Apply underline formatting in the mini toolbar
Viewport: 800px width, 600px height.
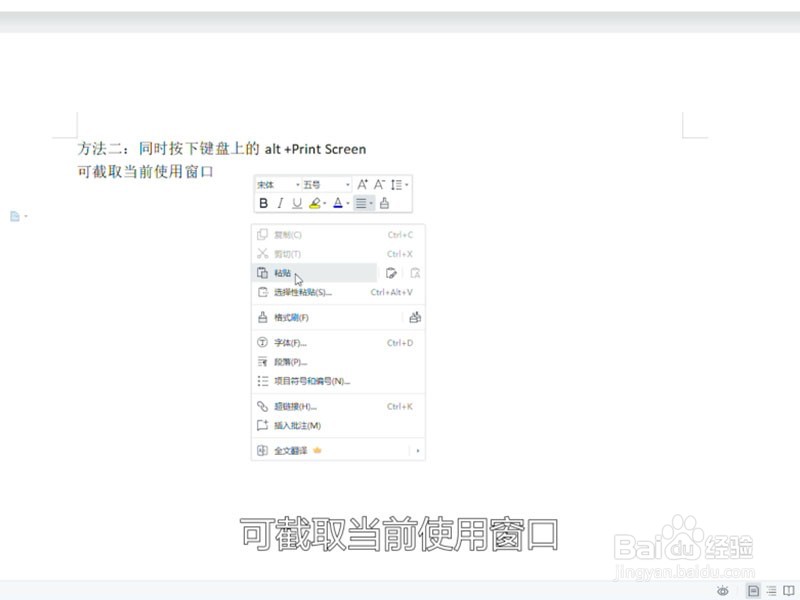point(296,203)
